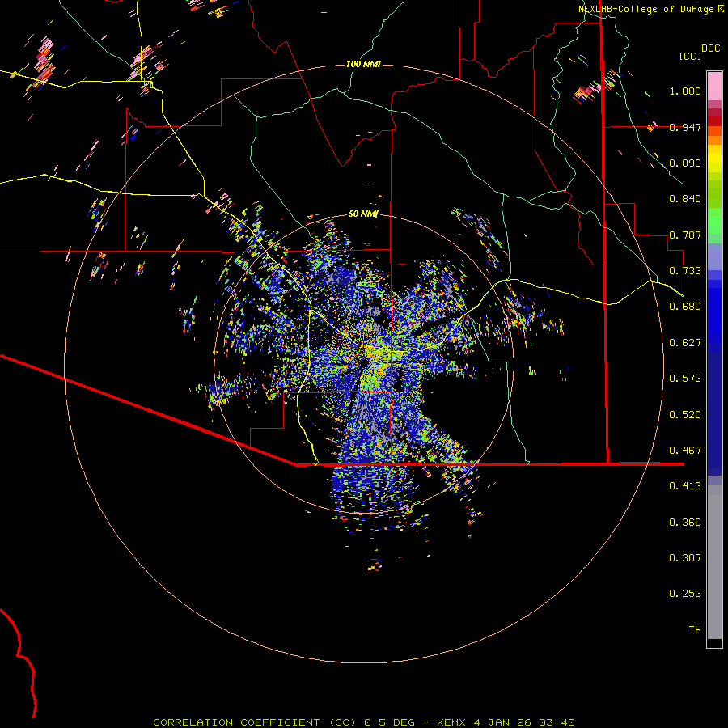Click the 0.520 color scale value
The height and width of the screenshot is (728, 728).
[x=685, y=415]
